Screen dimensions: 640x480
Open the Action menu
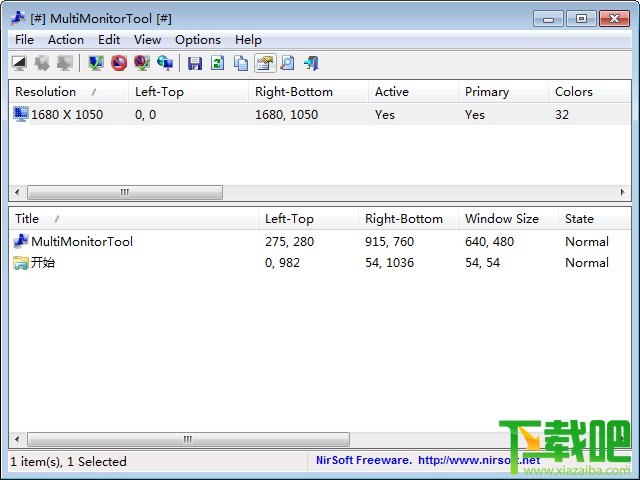pos(66,40)
